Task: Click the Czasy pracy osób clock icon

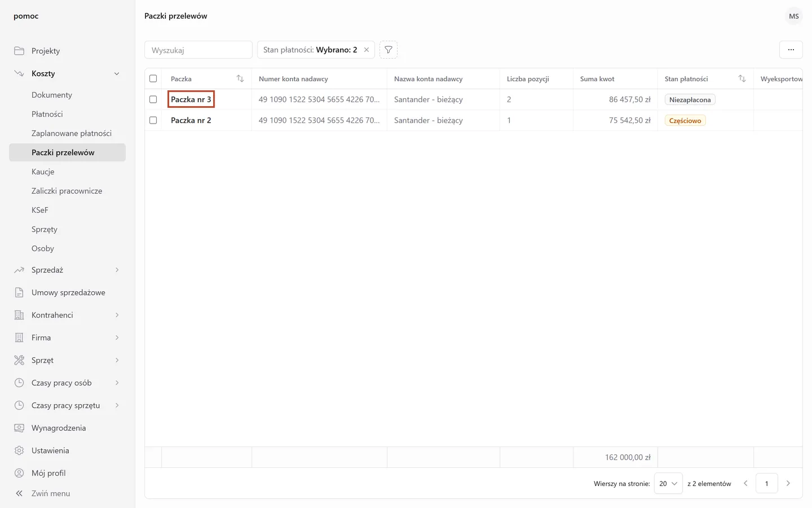Action: coord(19,383)
